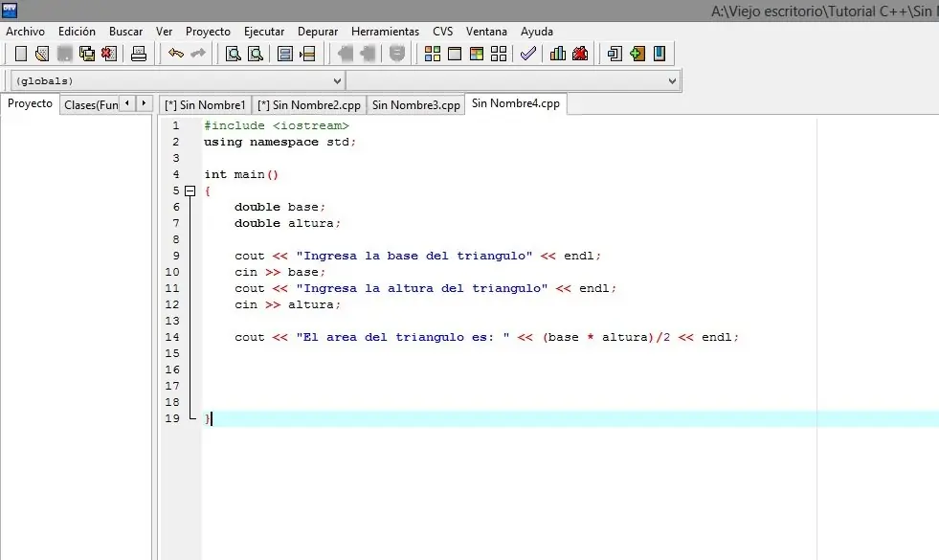Undo the last edit using toolbar arrow
This screenshot has height=560, width=939.
click(176, 54)
